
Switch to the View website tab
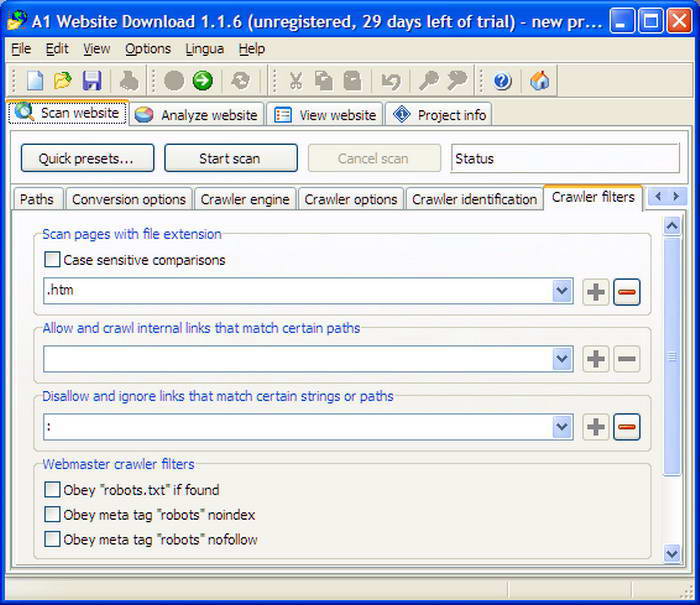click(325, 115)
